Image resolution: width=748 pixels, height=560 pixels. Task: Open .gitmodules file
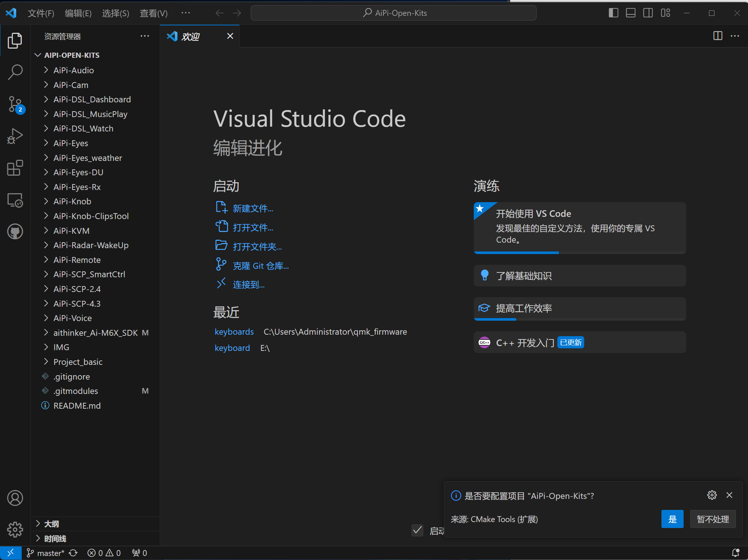pyautogui.click(x=95, y=391)
